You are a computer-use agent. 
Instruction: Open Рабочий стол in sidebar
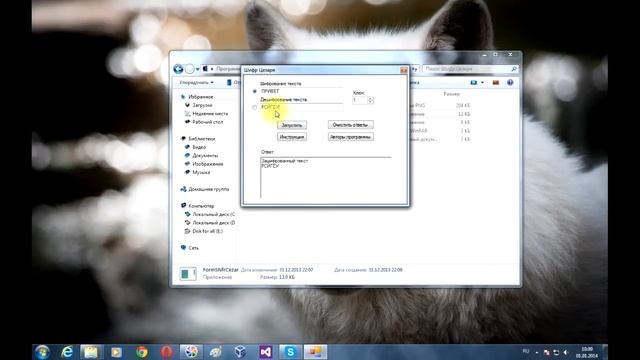click(x=207, y=122)
